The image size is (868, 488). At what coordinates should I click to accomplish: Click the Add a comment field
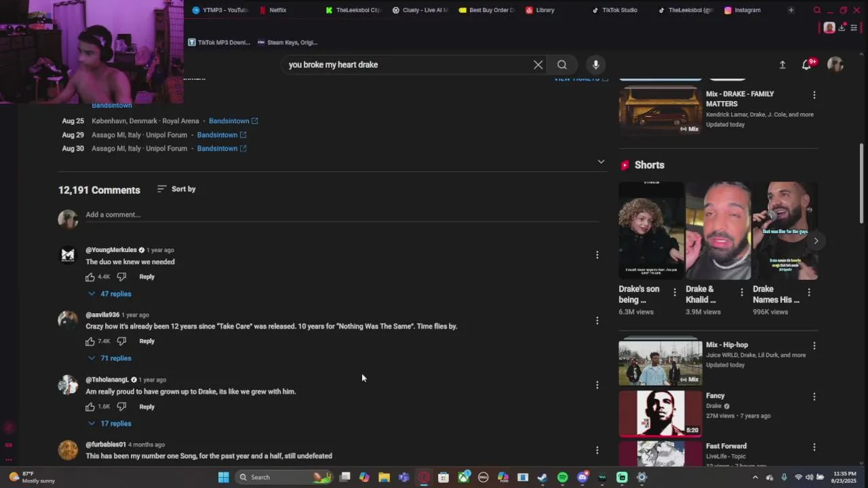tap(342, 215)
